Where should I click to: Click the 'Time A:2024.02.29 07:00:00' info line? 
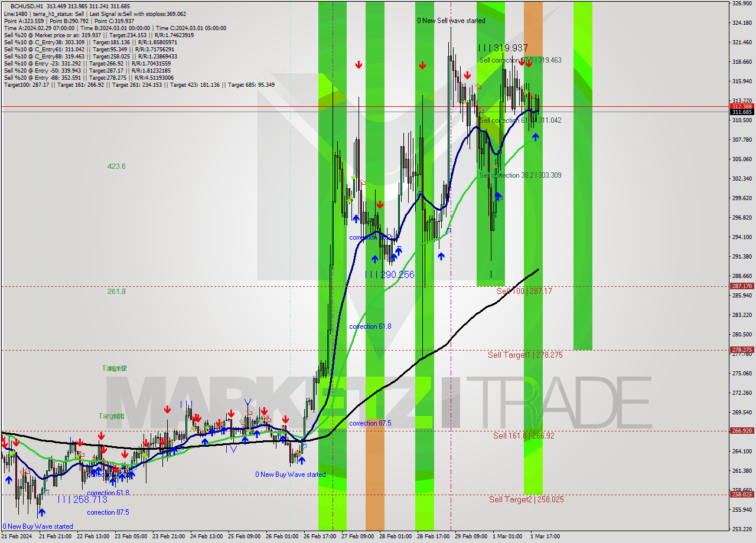click(115, 28)
